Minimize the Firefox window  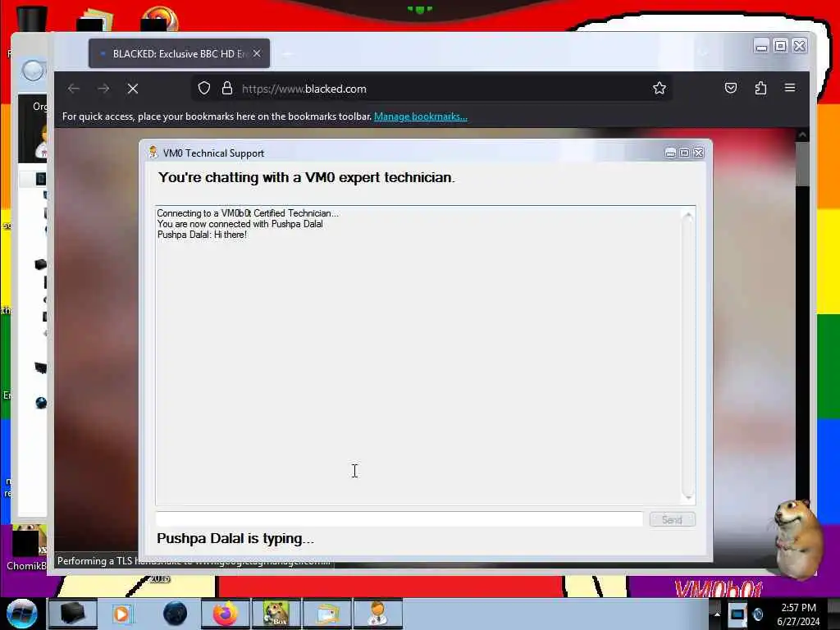[x=761, y=47]
